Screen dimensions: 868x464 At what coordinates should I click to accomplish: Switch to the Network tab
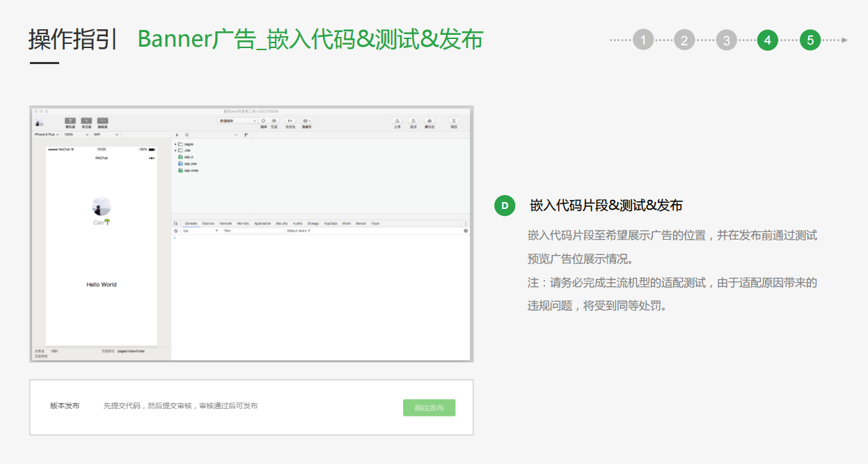(x=226, y=224)
